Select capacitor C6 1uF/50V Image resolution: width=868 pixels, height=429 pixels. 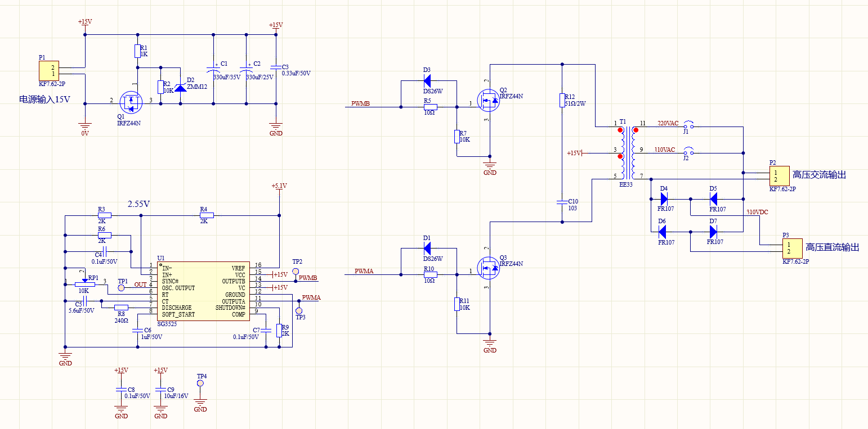[138, 331]
